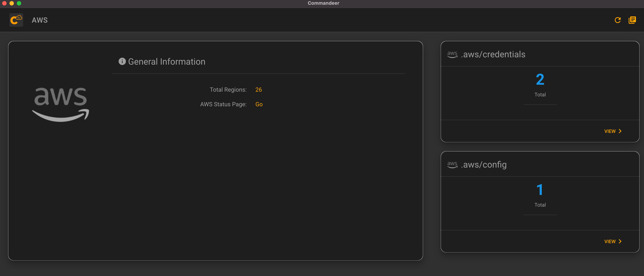
Task: Click the Commandeer window title
Action: [x=323, y=3]
